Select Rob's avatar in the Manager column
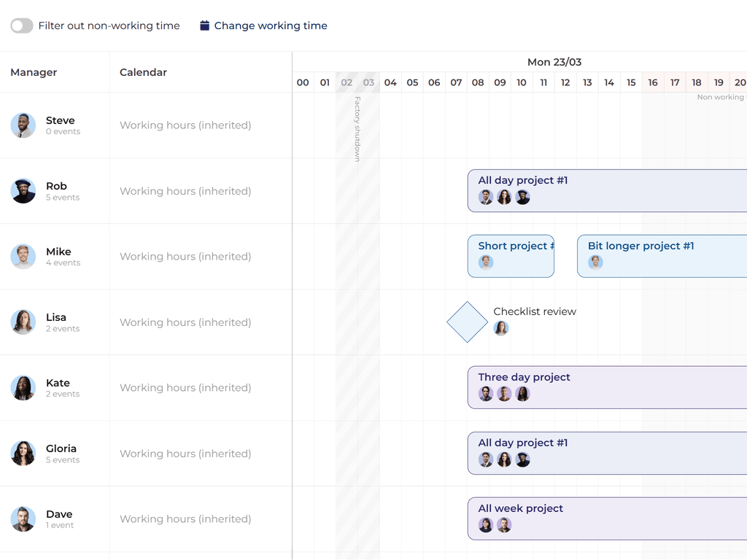The width and height of the screenshot is (747, 560). click(x=23, y=190)
